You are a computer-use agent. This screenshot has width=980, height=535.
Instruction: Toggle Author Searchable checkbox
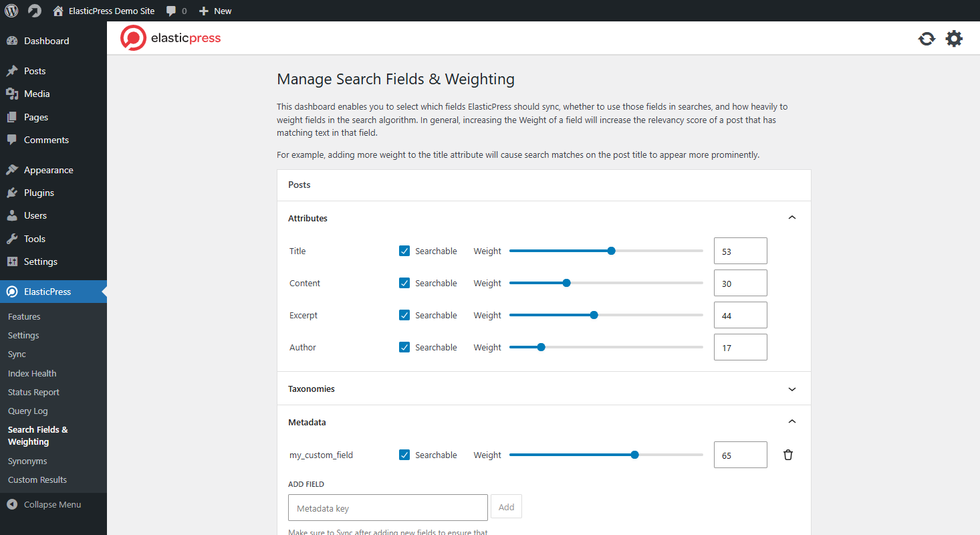coord(404,347)
